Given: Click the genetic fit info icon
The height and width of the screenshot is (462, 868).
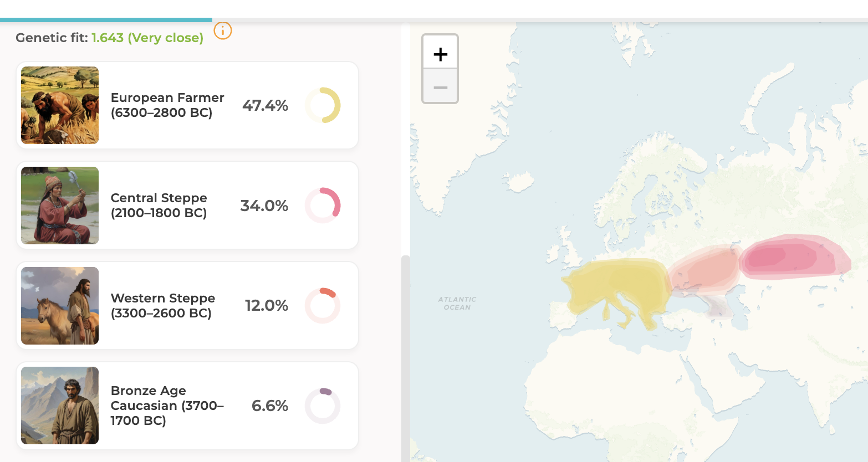Looking at the screenshot, I should [223, 31].
